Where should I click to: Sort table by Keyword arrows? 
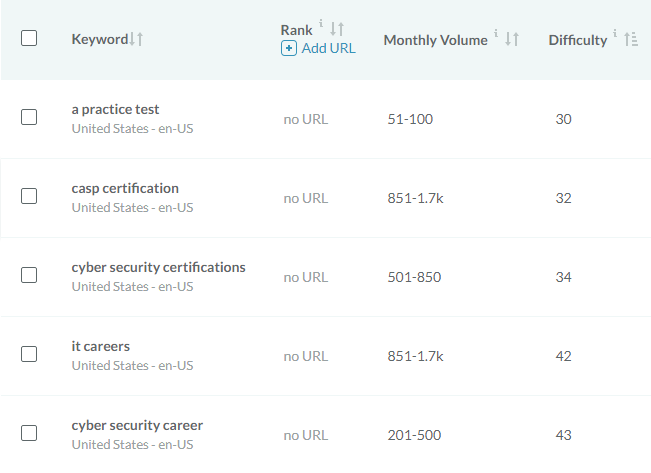[x=137, y=39]
